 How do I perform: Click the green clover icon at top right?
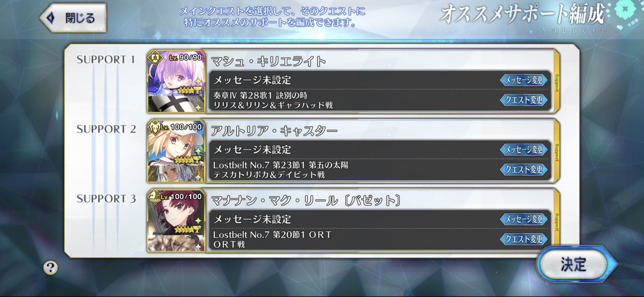tap(625, 9)
